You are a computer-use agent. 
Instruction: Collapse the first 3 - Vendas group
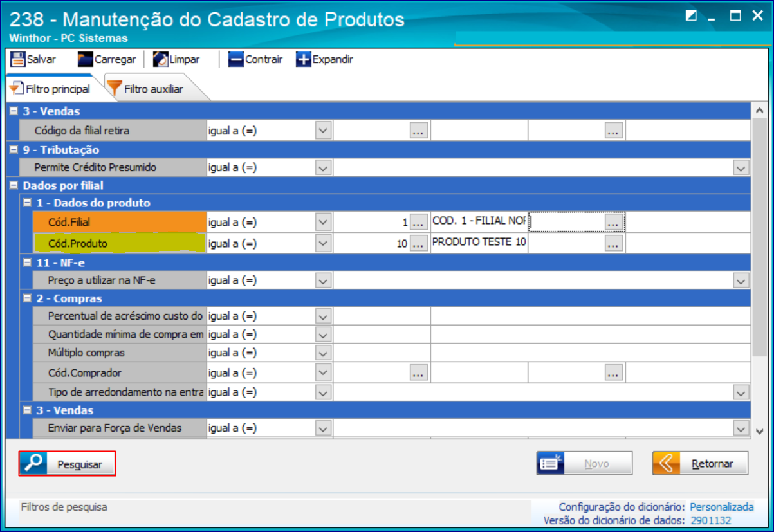[14, 111]
